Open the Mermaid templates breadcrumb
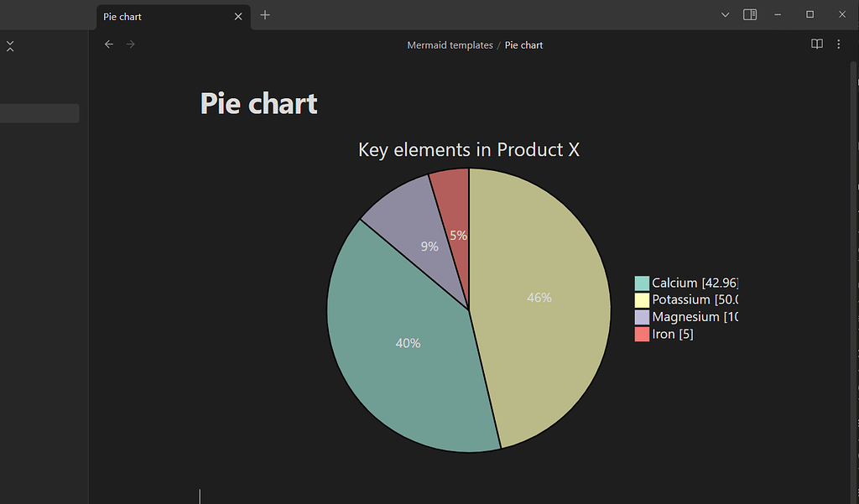This screenshot has width=859, height=504. [450, 44]
